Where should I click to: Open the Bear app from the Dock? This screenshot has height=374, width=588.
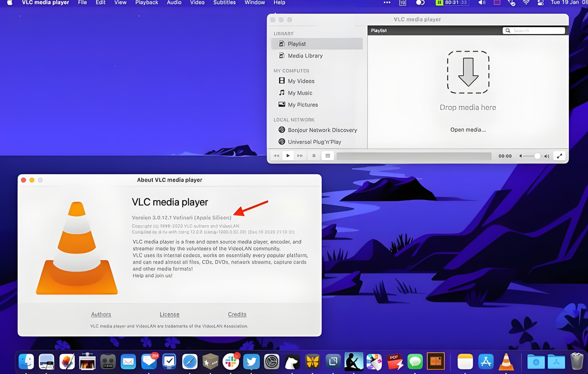pos(292,362)
